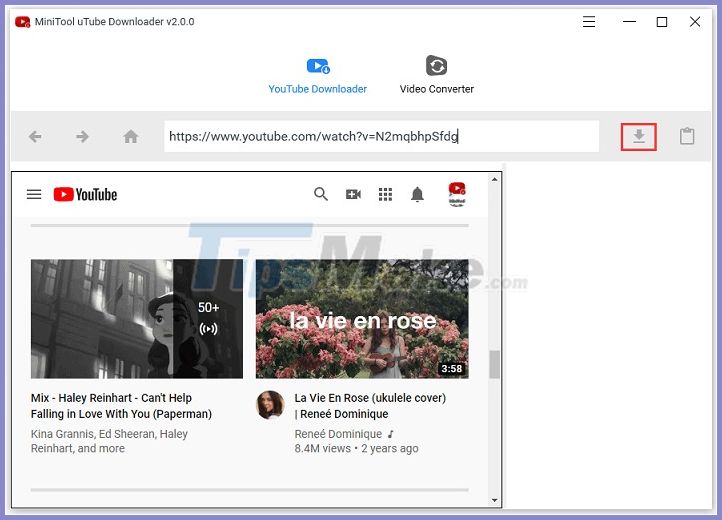
Task: Click the 50+ playlist overlay
Action: point(208,319)
